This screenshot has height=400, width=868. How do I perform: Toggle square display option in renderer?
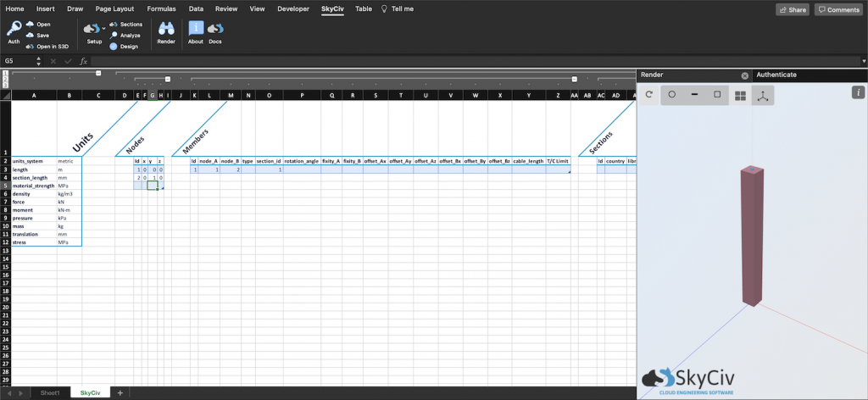pos(717,95)
